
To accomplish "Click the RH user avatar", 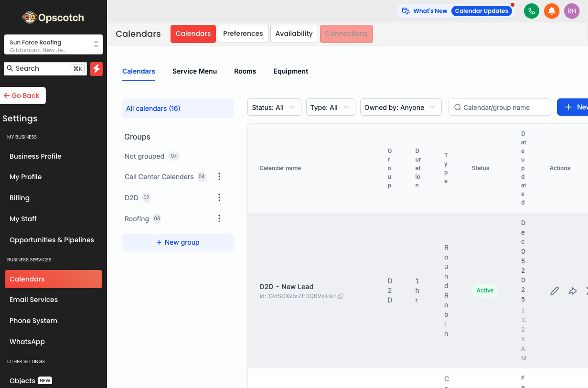I will click(x=571, y=11).
